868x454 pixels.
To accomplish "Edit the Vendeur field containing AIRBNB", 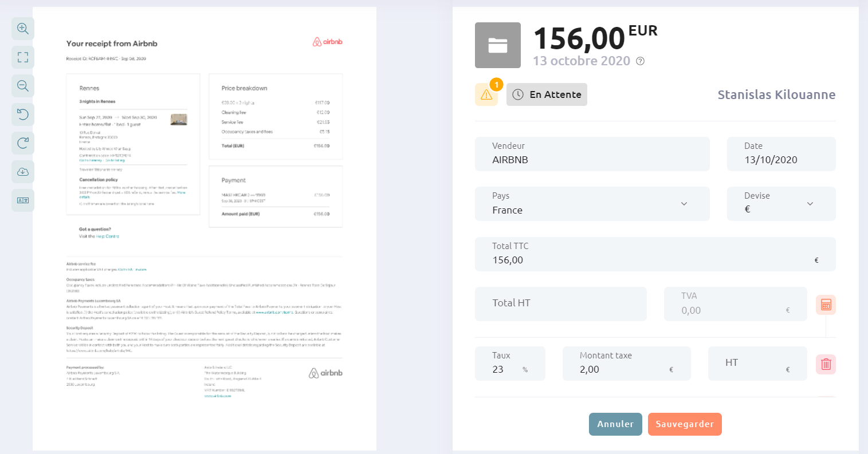I will [592, 154].
